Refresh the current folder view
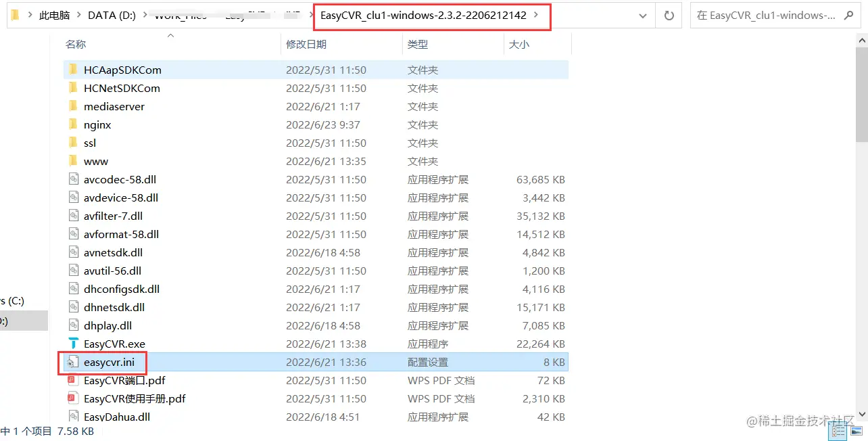This screenshot has width=868, height=441. (669, 15)
